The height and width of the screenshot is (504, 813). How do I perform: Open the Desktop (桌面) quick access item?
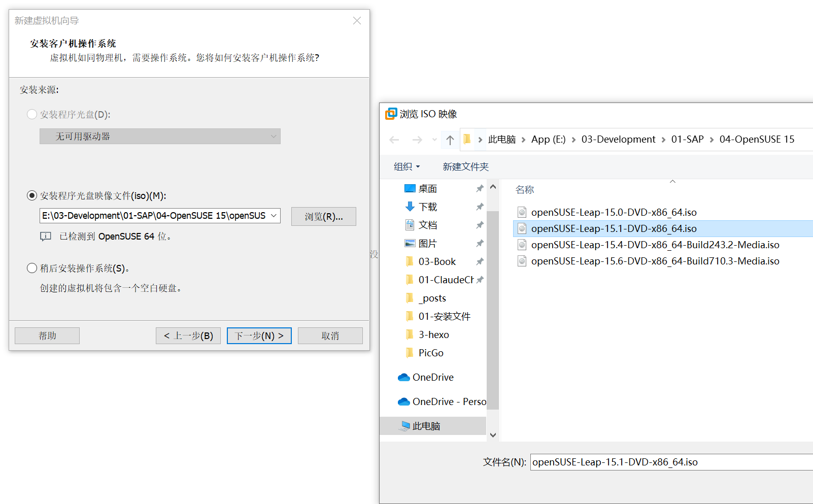[x=427, y=189]
